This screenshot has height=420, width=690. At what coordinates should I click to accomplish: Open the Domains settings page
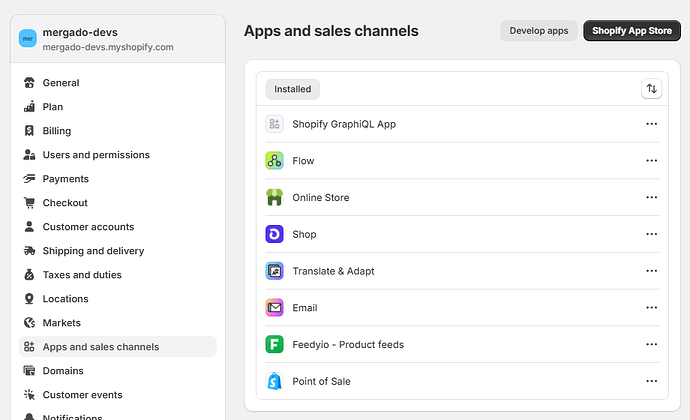coord(63,371)
